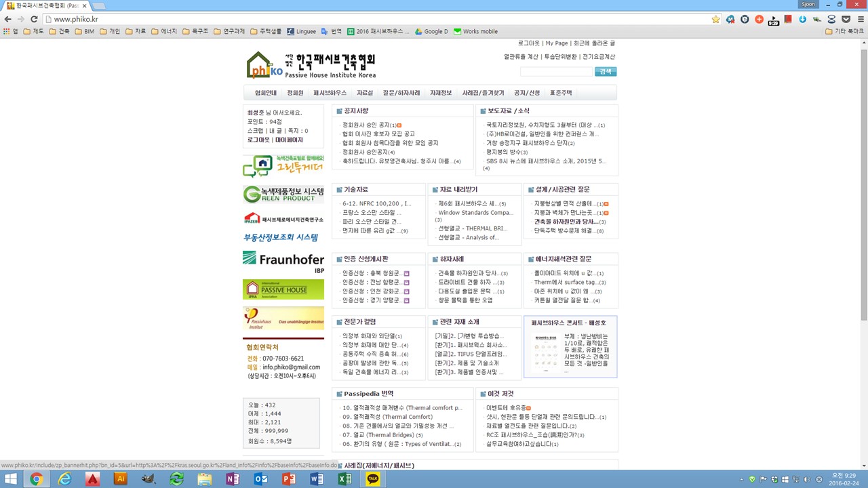Image resolution: width=868 pixels, height=488 pixels.
Task: Open the 자료실 navigation menu
Action: [365, 93]
